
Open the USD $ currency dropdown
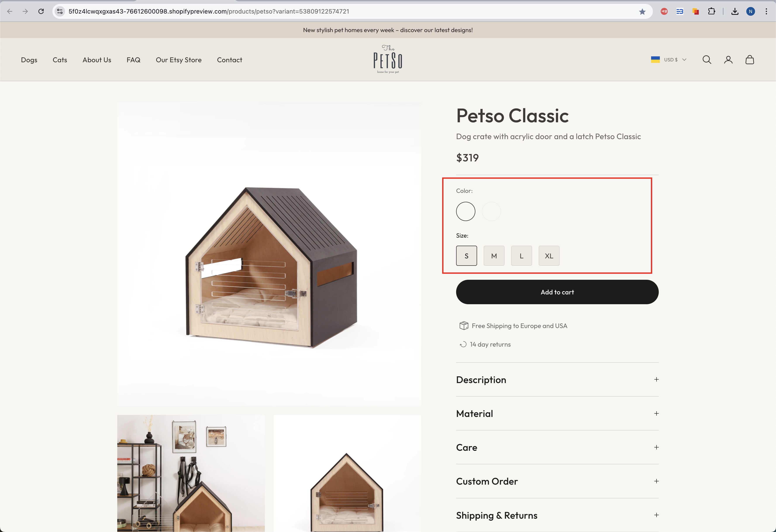pyautogui.click(x=669, y=60)
